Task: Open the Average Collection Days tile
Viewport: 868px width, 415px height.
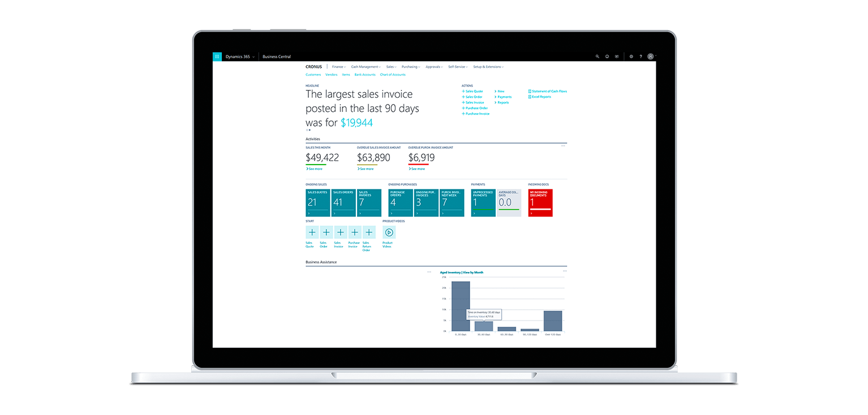Action: pyautogui.click(x=509, y=203)
